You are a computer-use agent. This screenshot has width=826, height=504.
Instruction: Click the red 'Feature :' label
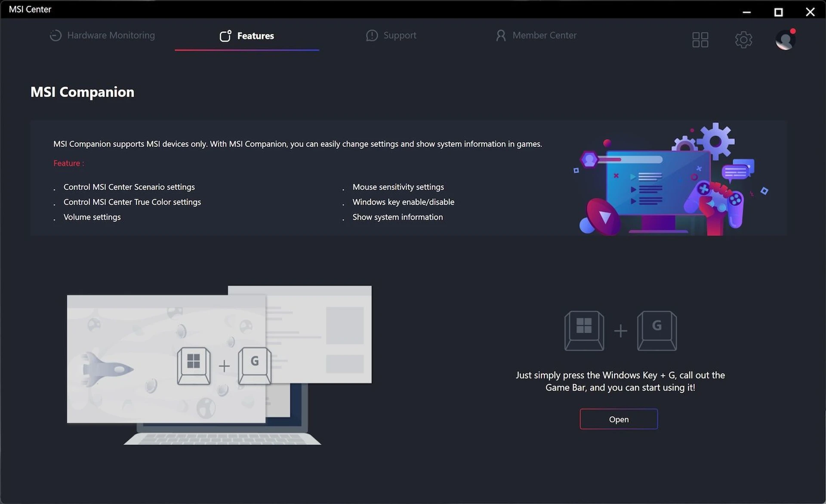(x=69, y=163)
